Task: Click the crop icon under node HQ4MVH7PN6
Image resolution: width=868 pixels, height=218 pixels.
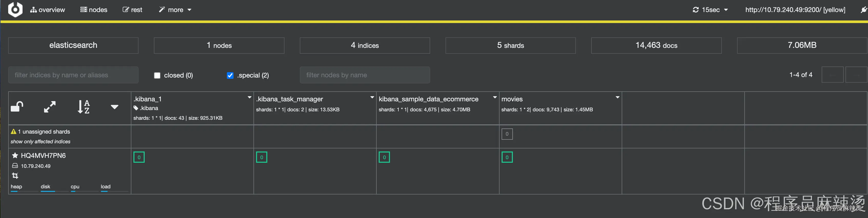Action: coord(15,176)
